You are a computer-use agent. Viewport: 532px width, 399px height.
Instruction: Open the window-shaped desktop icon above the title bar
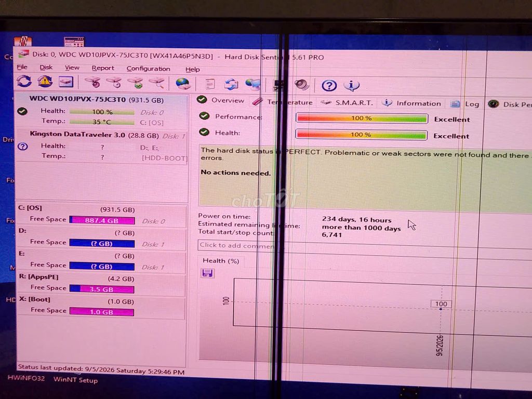(x=74, y=42)
